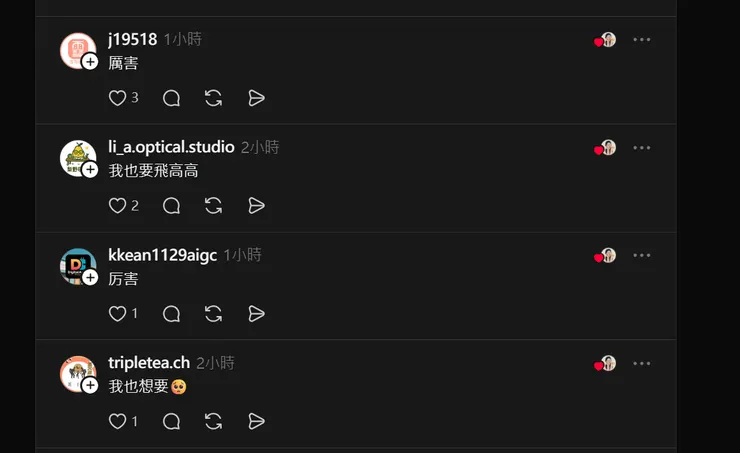Share tripletea.ch's comment via send icon
The image size is (740, 453).
pyautogui.click(x=256, y=422)
